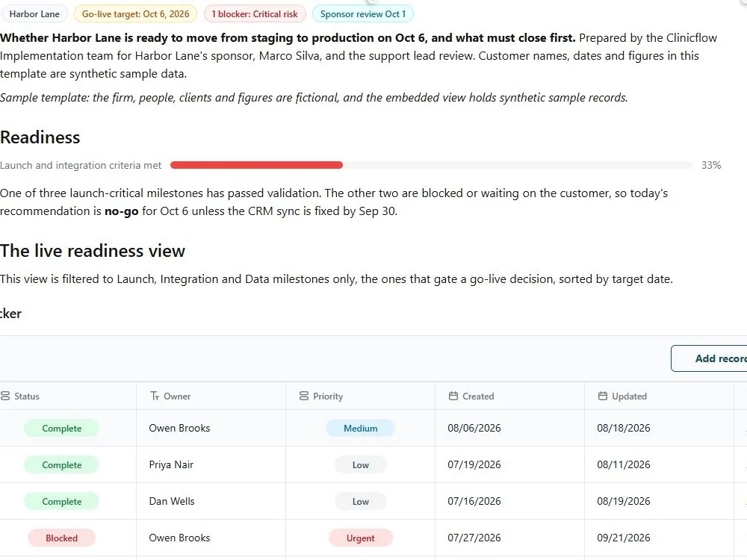Click the updated date 08/11/2026
Viewport: 747px width, 560px height.
[624, 464]
